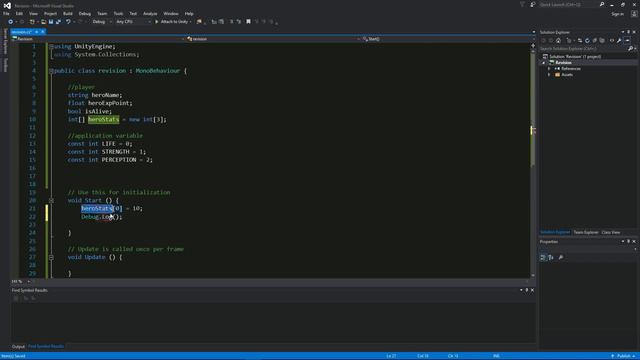Click the Solution Explorer Home icon
This screenshot has height=360, width=640.
(x=558, y=40)
